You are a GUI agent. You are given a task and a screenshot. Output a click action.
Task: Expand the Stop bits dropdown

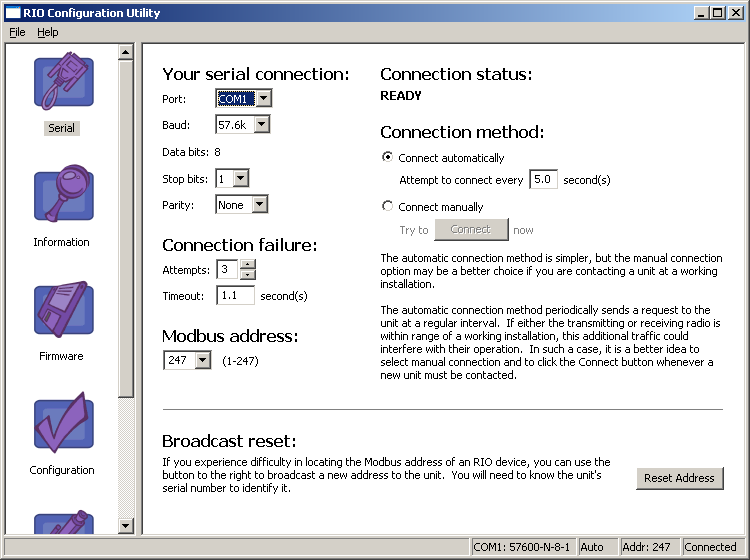pyautogui.click(x=241, y=178)
